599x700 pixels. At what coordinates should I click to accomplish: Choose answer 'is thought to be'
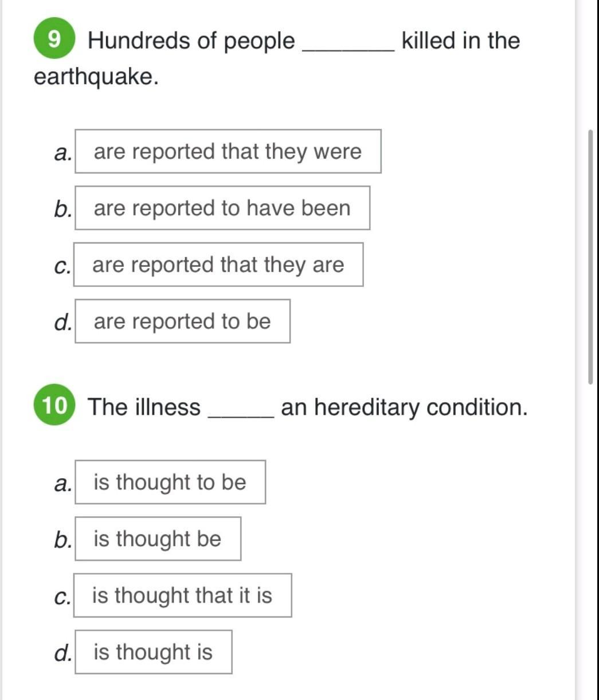point(170,482)
